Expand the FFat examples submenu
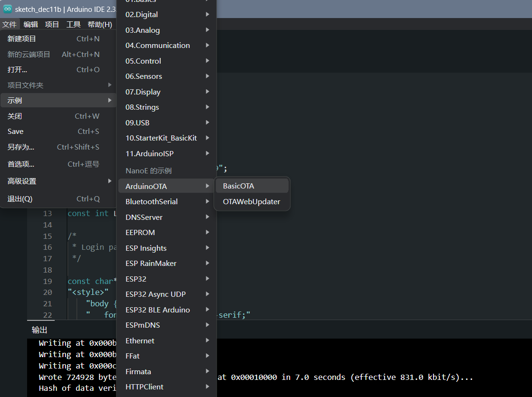The height and width of the screenshot is (397, 532). [166, 356]
